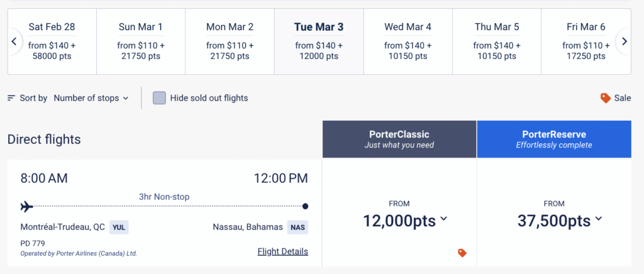Image resolution: width=644 pixels, height=274 pixels.
Task: Expand the 12,000pts PorterClassic fare
Action: (405, 220)
